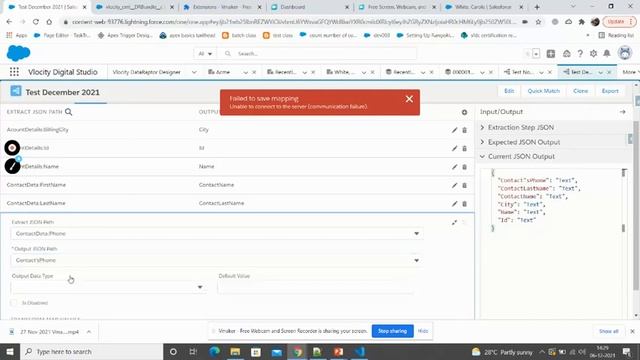640x360 pixels.
Task: Delete the ContactName mapping row
Action: click(x=464, y=185)
